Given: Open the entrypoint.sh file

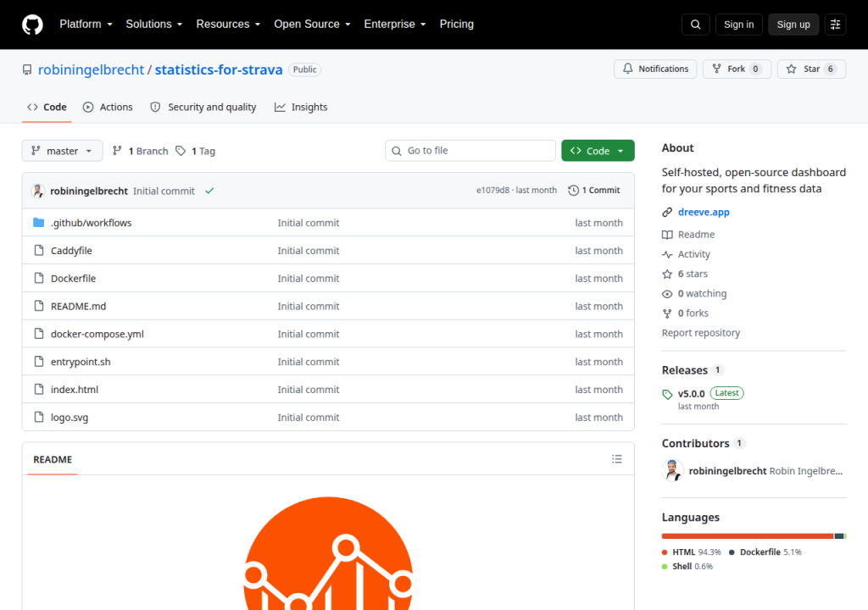Looking at the screenshot, I should tap(81, 362).
